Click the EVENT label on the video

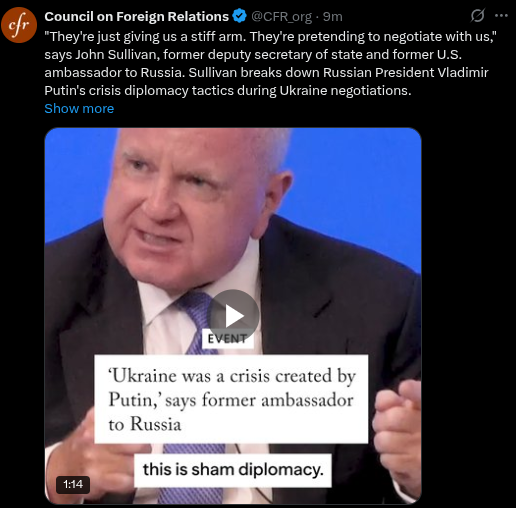(x=228, y=339)
